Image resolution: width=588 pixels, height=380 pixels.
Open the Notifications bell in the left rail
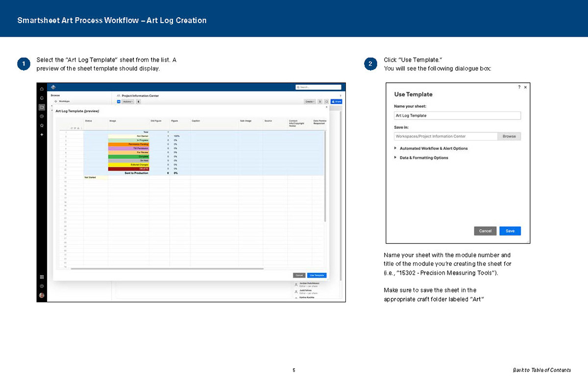tap(42, 98)
